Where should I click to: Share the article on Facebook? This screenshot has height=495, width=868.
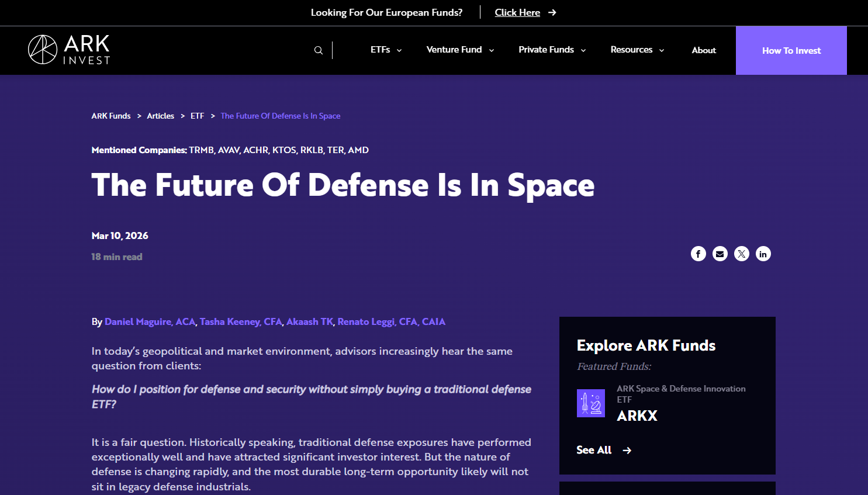698,254
